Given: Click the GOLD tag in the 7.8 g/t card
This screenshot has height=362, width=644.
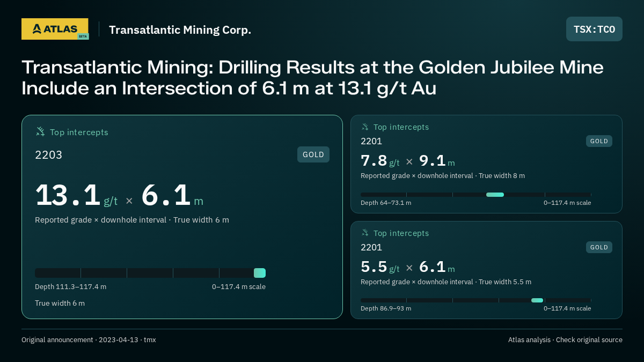Looking at the screenshot, I should pos(599,141).
